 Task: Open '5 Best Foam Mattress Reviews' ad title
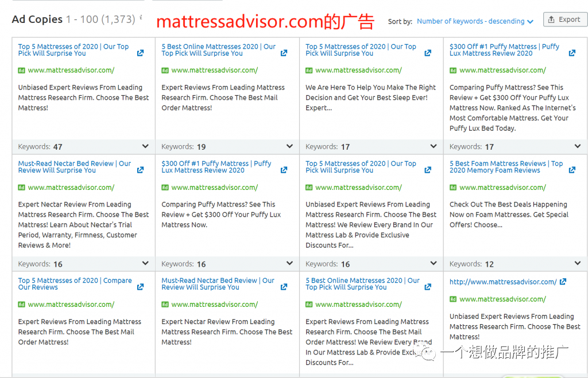click(x=506, y=167)
